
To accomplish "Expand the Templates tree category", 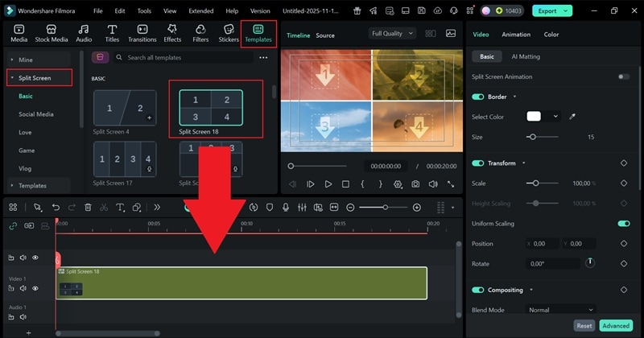I will (x=12, y=186).
